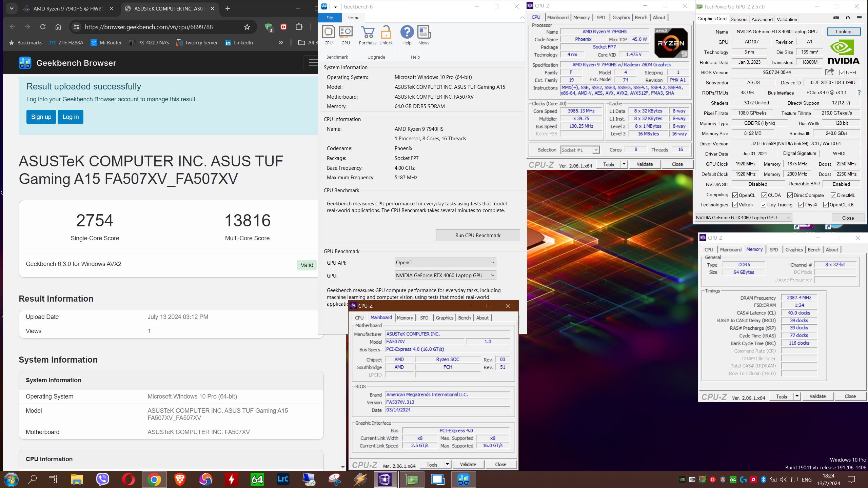Click the Lookup button in GPU-Z
This screenshot has height=488, width=868.
843,32
